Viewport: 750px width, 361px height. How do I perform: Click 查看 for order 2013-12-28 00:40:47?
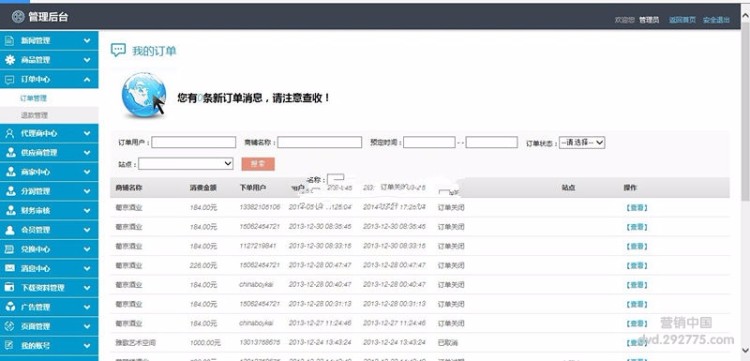coord(637,284)
